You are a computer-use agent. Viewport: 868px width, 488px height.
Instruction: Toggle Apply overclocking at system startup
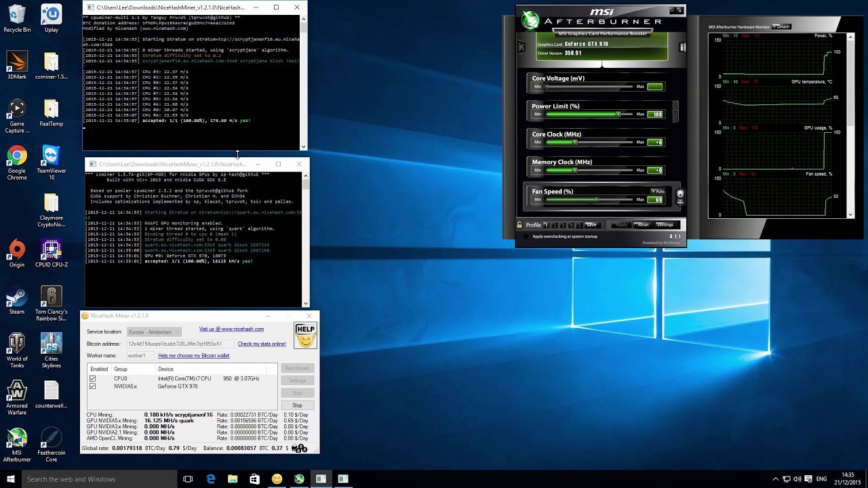point(526,237)
